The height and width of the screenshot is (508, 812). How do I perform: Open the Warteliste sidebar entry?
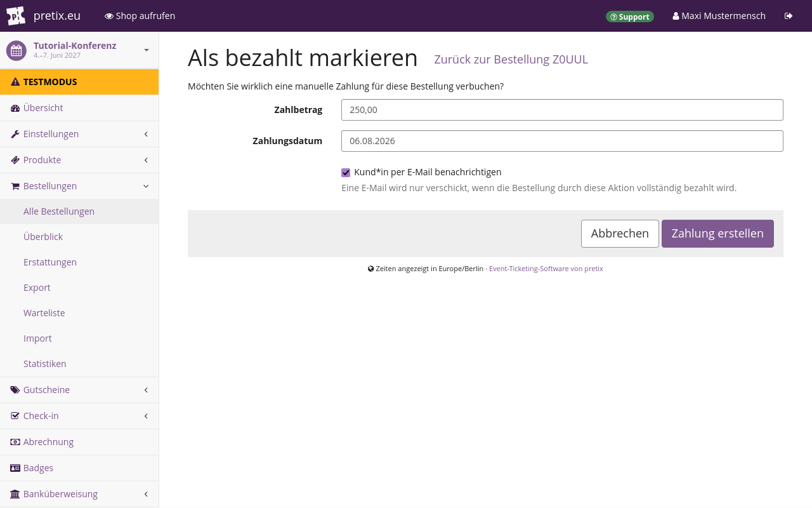pos(79,313)
